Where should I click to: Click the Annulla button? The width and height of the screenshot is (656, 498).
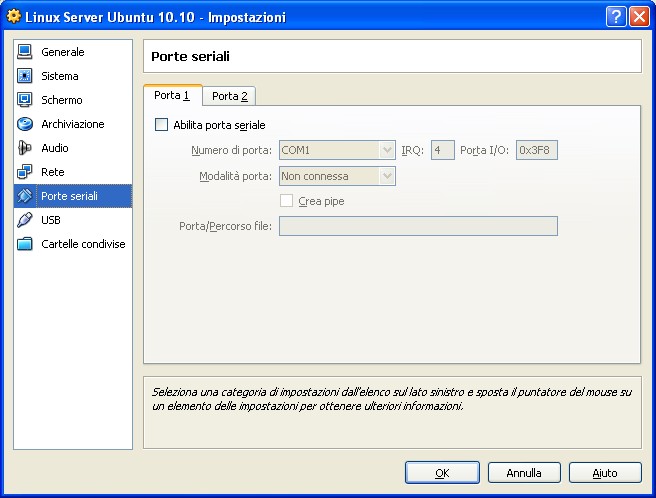tap(524, 472)
